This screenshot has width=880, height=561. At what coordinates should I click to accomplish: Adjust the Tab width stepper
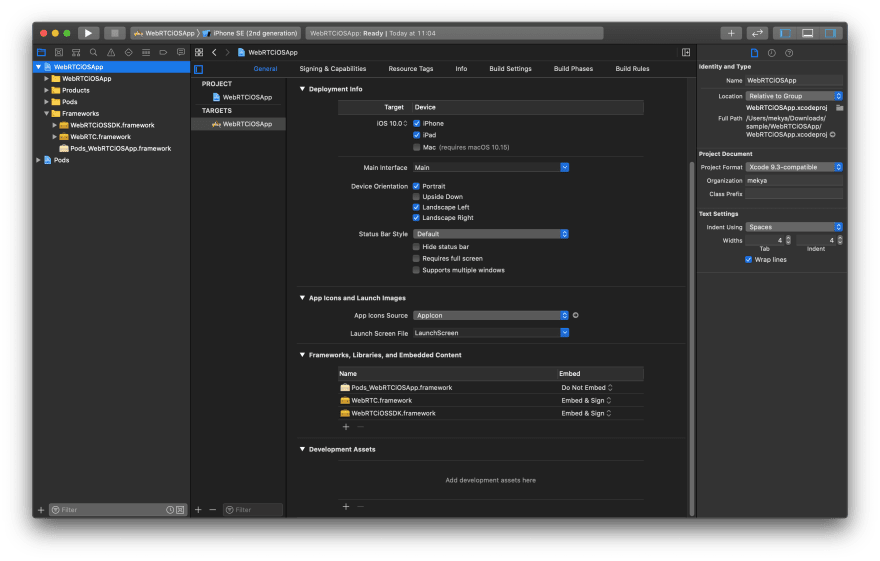(788, 241)
